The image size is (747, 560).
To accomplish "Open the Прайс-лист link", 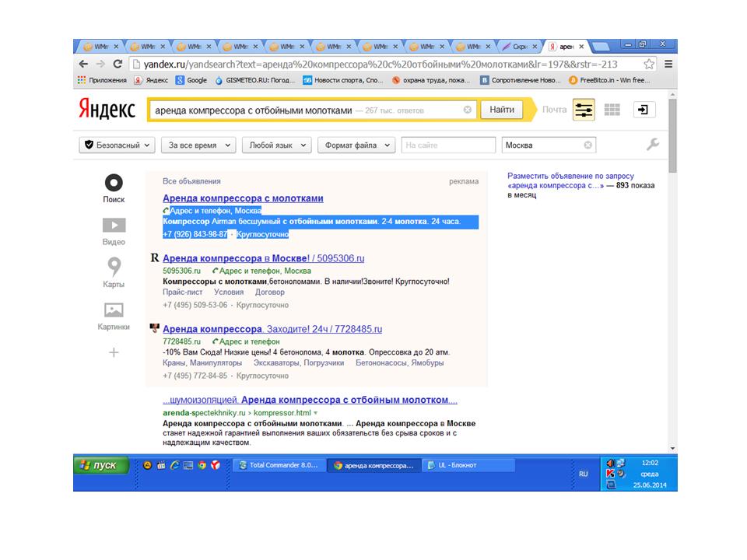I will pos(182,292).
